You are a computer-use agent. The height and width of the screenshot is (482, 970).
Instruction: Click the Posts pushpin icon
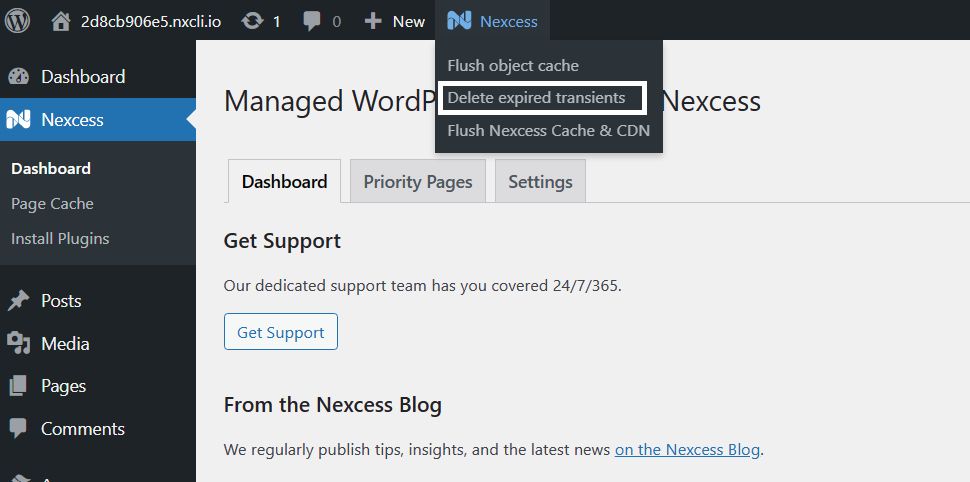pyautogui.click(x=19, y=301)
